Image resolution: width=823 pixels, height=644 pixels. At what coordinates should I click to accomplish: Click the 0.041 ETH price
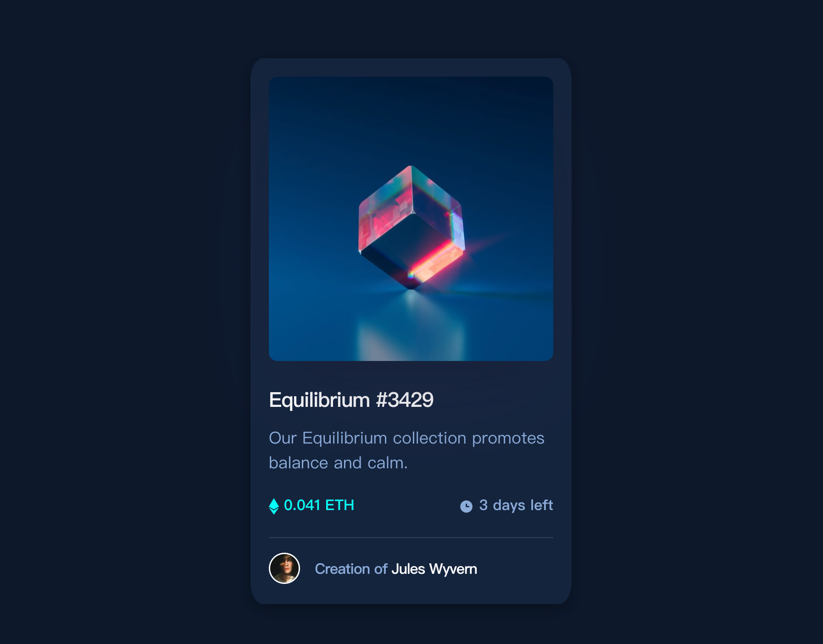[x=319, y=505]
